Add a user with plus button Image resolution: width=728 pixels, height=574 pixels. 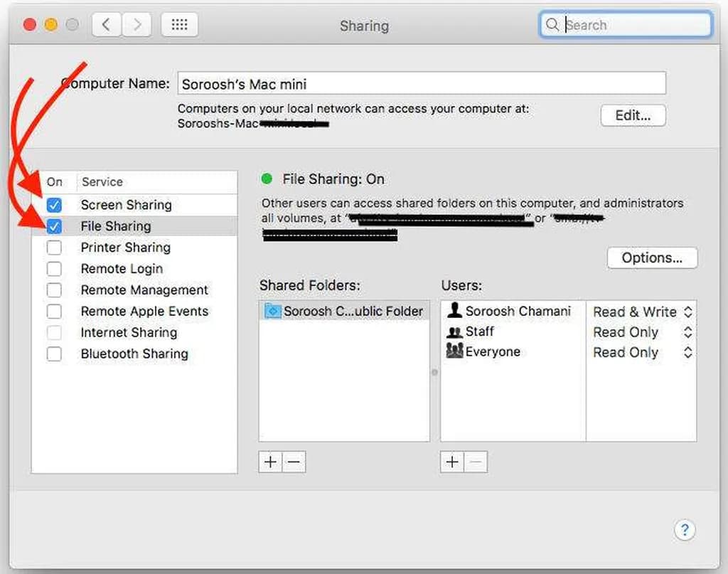click(452, 462)
